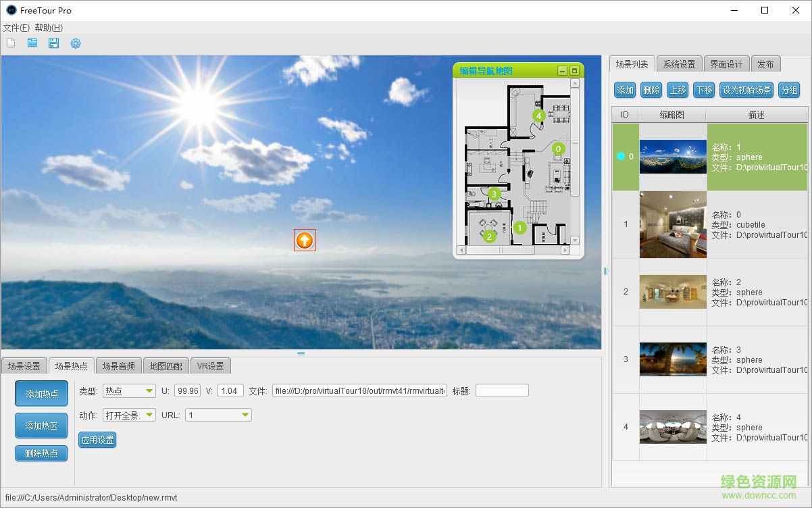Click the save disk icon

53,43
